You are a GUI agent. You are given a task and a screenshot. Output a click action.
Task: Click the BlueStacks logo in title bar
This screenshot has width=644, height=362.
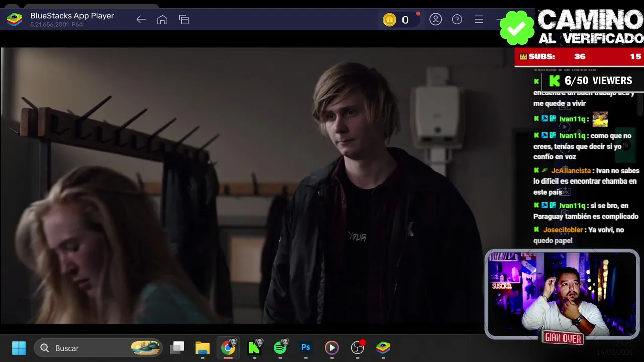pyautogui.click(x=14, y=20)
